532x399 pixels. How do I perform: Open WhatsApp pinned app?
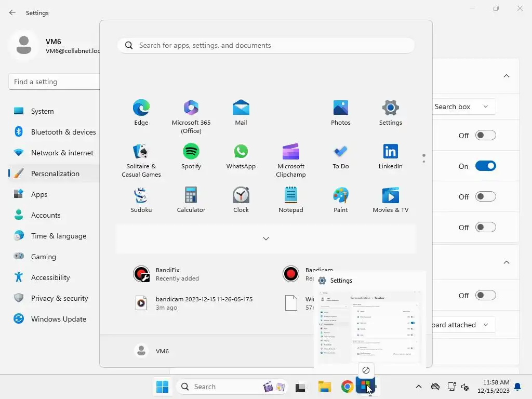pos(241,156)
